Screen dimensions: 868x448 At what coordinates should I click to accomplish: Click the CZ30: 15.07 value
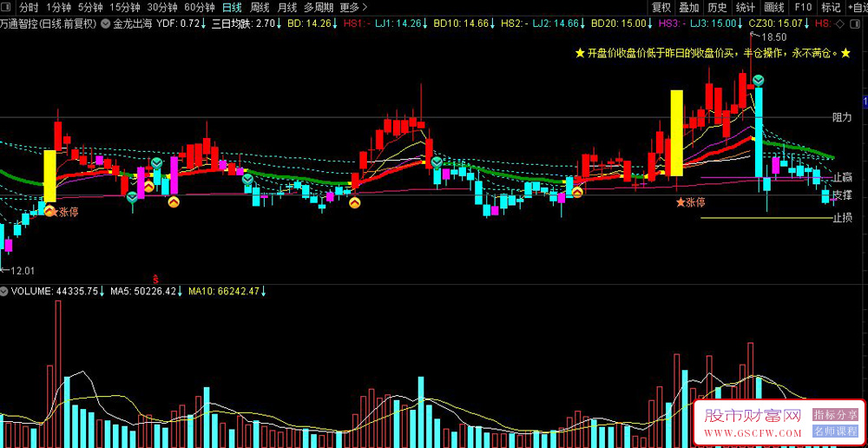(779, 23)
